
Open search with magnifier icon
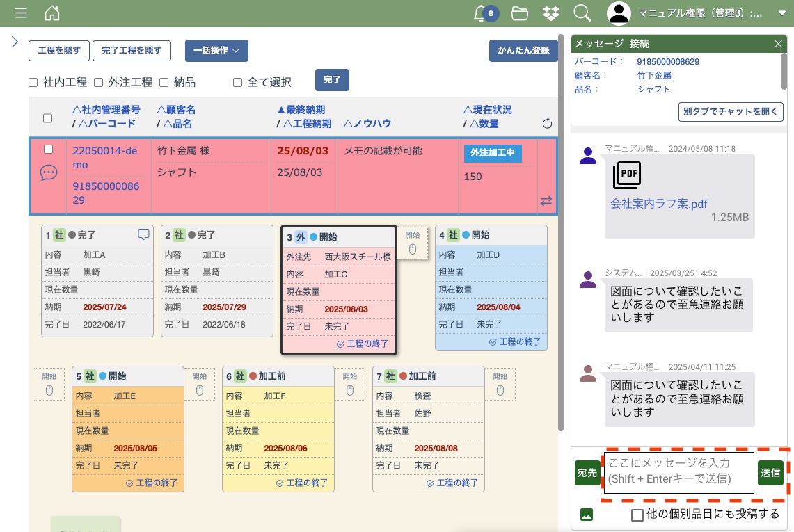tap(582, 13)
